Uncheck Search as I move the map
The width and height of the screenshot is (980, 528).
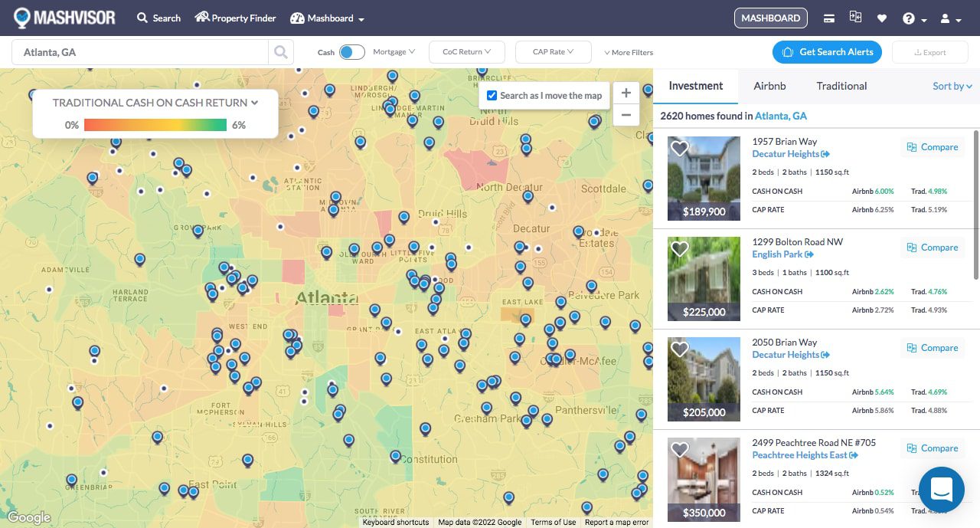492,95
